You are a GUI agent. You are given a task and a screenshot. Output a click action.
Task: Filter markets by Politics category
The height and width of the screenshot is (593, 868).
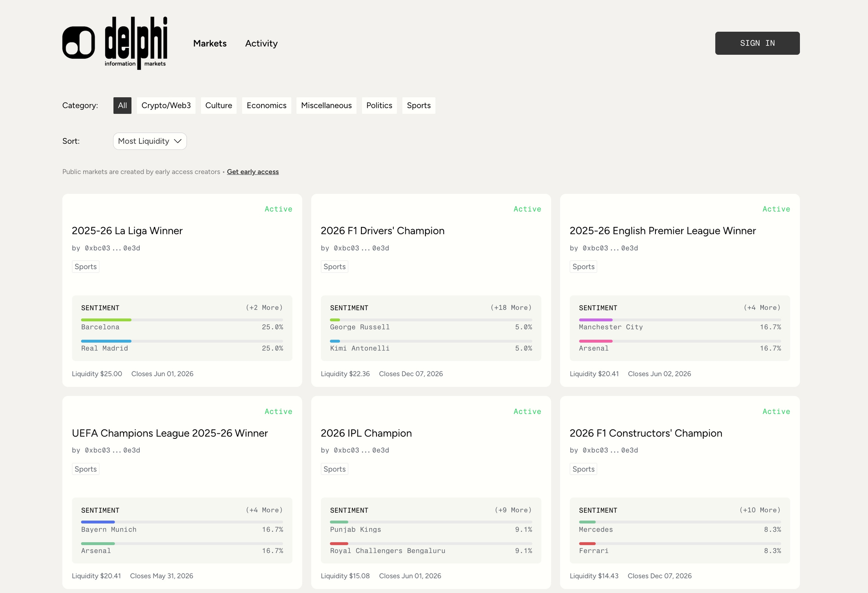[379, 106]
